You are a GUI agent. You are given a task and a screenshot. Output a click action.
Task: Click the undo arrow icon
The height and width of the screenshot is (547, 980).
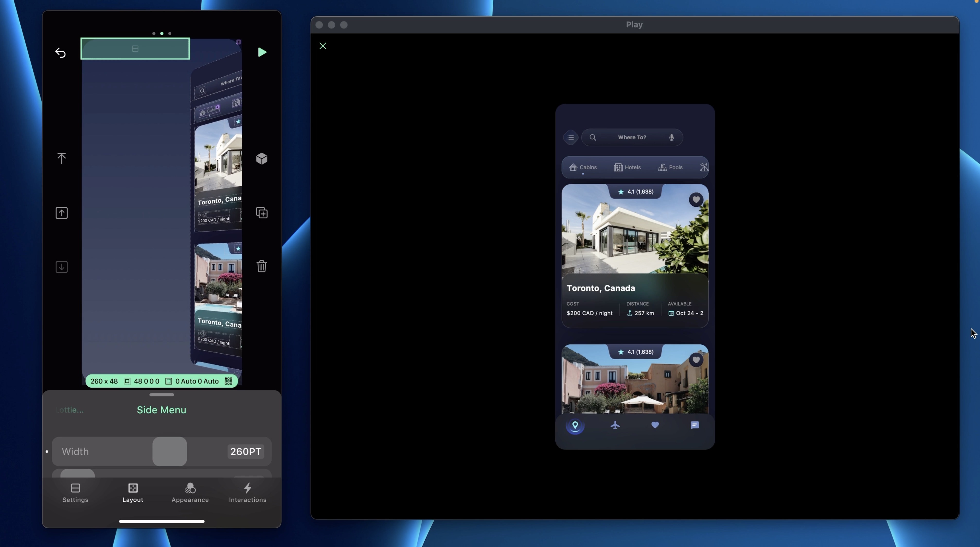pos(60,52)
